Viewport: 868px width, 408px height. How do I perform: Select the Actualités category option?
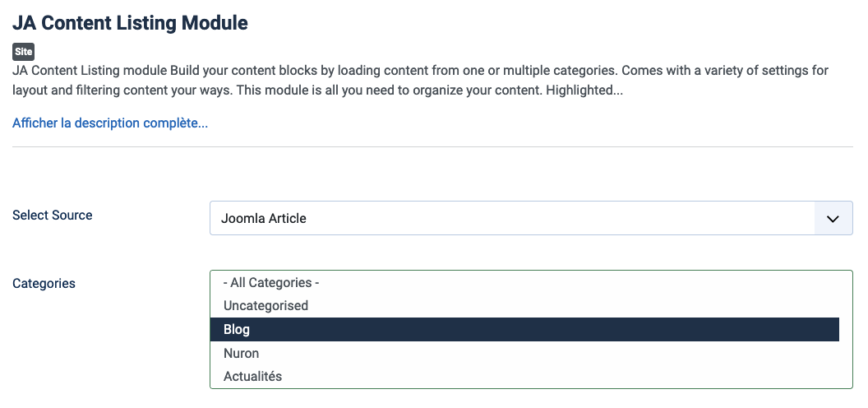pos(252,376)
